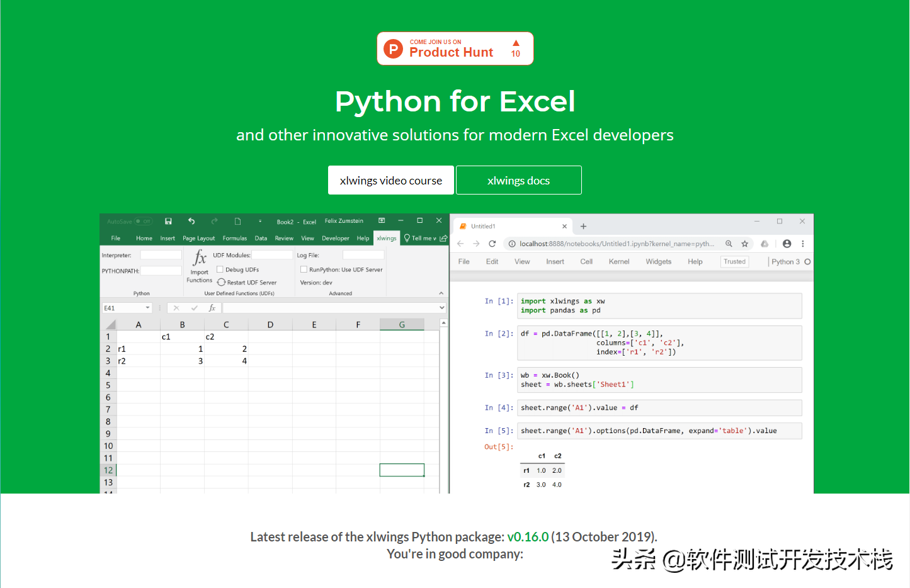
Task: Open Customize Quick Access Toolbar dropdown
Action: pos(260,221)
